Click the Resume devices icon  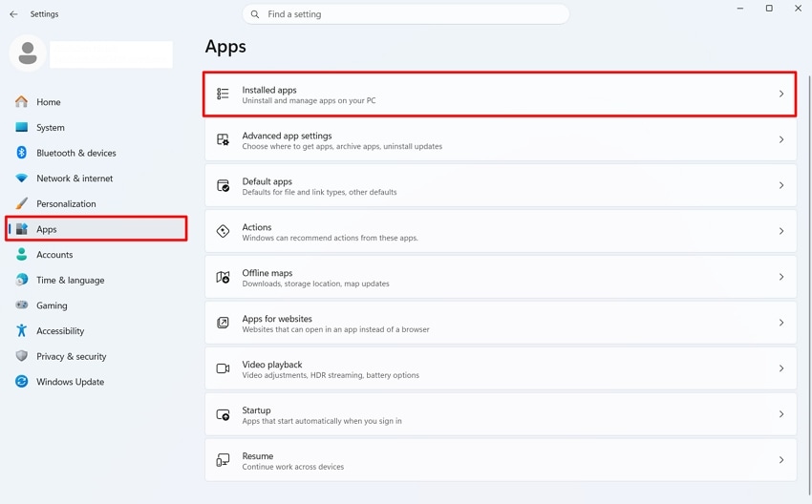coord(223,460)
